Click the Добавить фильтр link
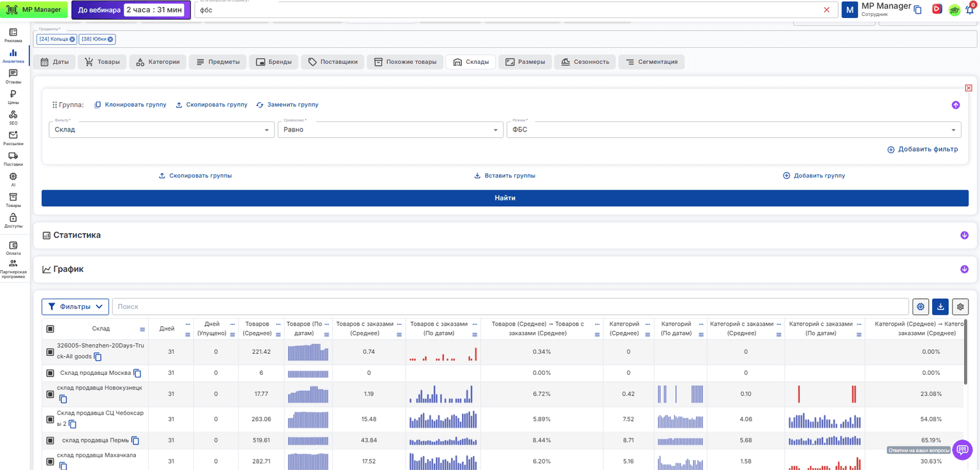Screen dimensions: 980x470 pyautogui.click(x=923, y=149)
